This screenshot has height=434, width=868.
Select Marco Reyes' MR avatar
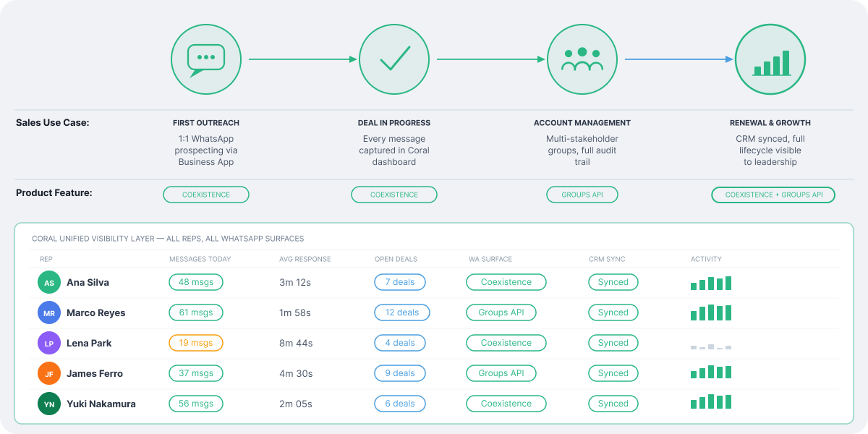click(49, 312)
